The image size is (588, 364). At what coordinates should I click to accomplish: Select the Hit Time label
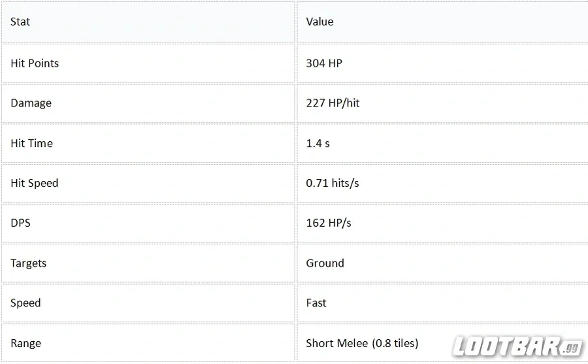click(31, 143)
